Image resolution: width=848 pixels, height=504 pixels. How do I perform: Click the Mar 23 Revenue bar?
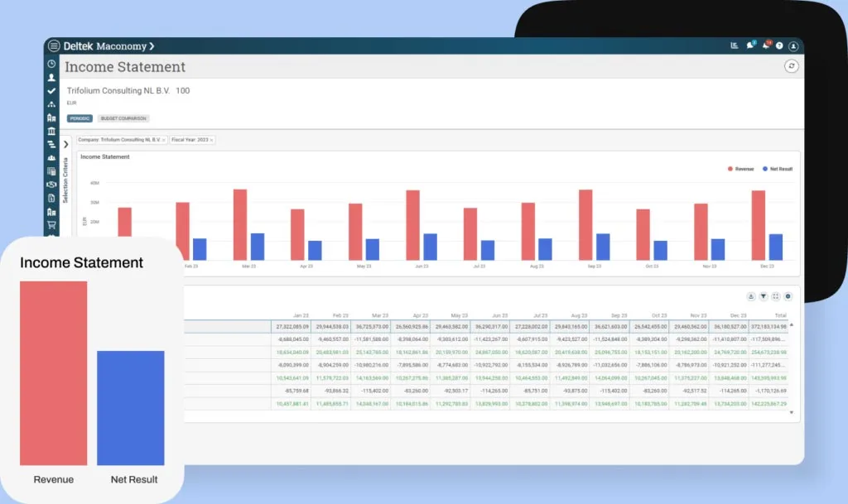[x=240, y=224]
